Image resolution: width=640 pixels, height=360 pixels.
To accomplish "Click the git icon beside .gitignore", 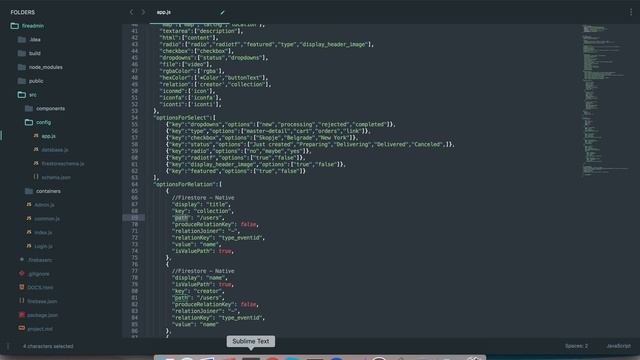I will click(22, 273).
